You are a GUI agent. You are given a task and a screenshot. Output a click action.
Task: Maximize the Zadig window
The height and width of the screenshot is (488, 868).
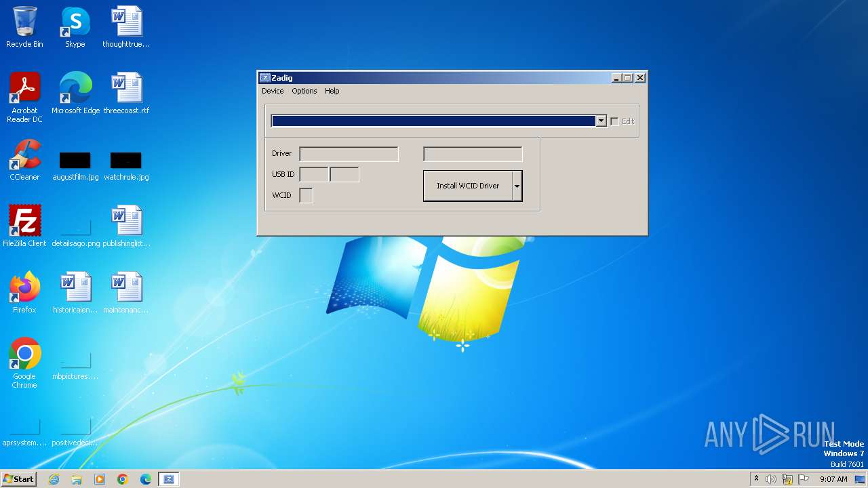coord(628,78)
